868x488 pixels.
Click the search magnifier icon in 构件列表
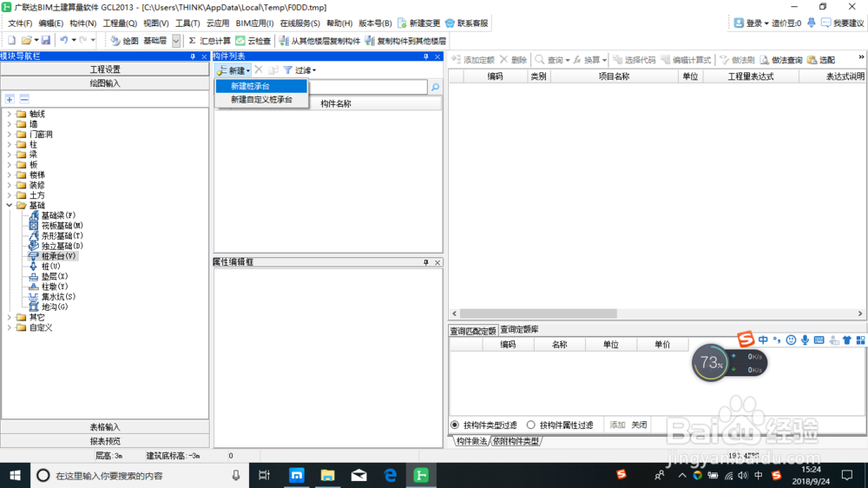pos(435,87)
